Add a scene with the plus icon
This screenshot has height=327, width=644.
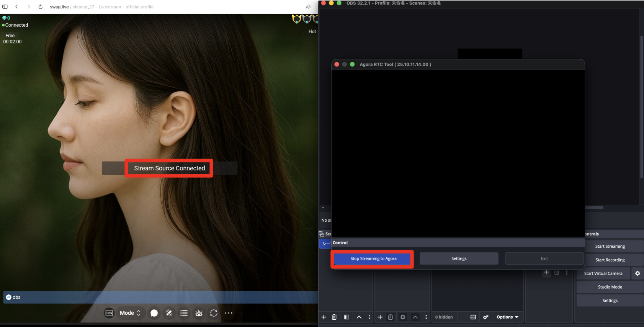[324, 317]
